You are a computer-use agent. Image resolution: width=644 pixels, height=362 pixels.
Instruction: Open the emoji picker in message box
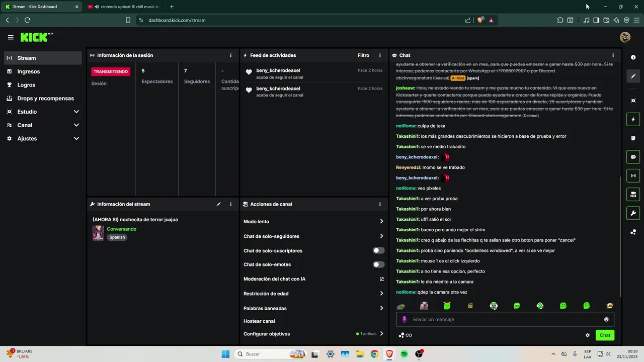click(x=606, y=319)
